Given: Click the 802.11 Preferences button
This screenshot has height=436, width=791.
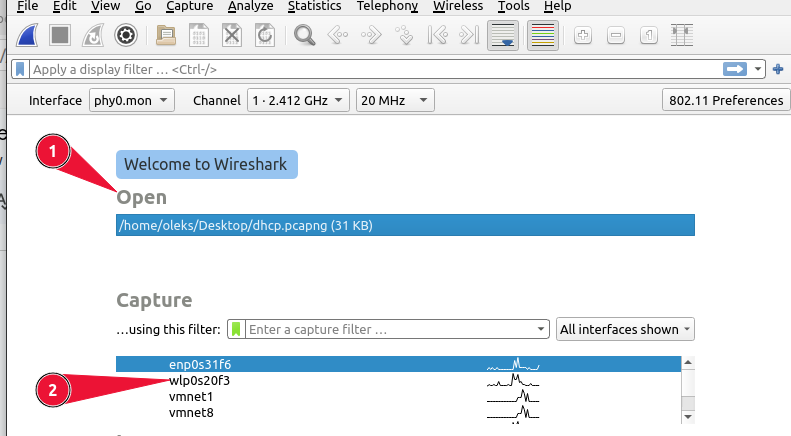Looking at the screenshot, I should click(724, 100).
